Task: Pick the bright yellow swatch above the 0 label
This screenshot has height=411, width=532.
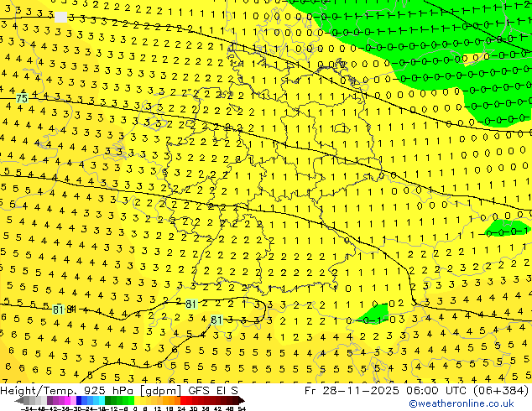Action: (x=138, y=401)
